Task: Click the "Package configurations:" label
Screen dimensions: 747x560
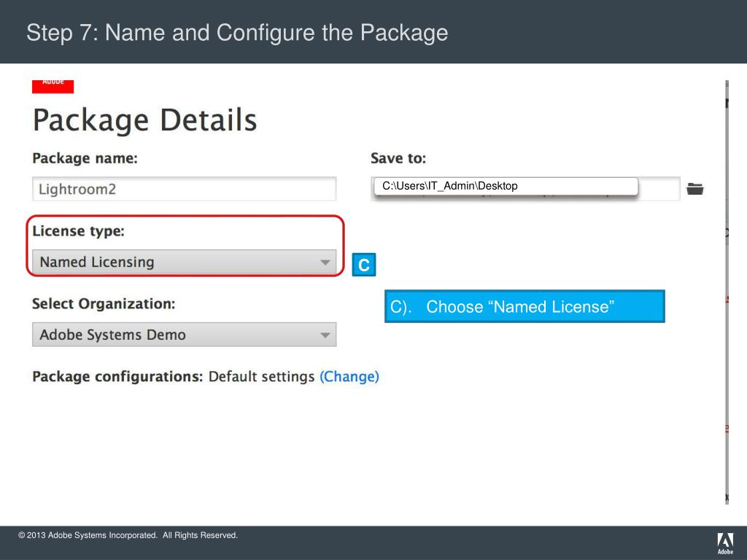Action: click(x=117, y=377)
